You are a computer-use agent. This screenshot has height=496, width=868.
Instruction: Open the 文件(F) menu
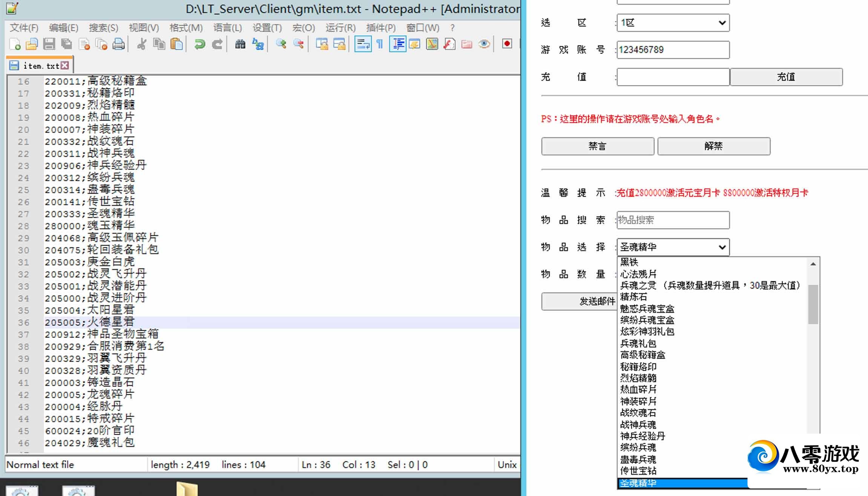(x=24, y=28)
